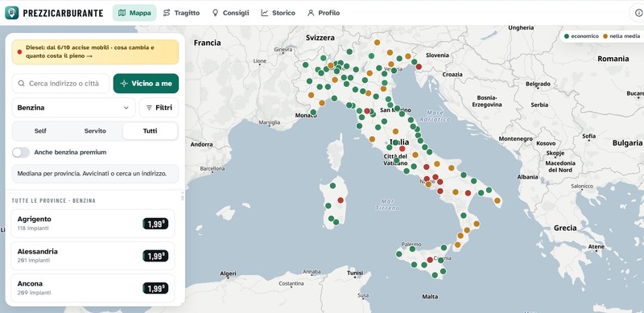
Task: Click the province list scrollbar
Action: coord(183,197)
